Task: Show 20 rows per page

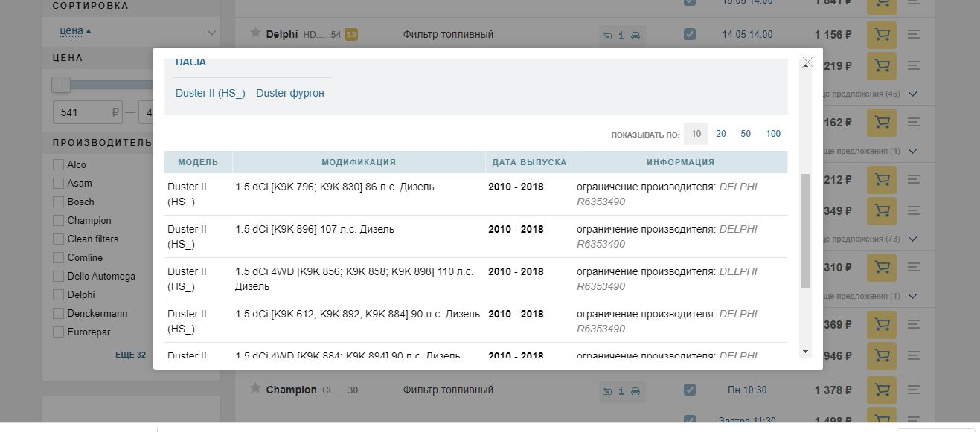Action: (x=721, y=134)
